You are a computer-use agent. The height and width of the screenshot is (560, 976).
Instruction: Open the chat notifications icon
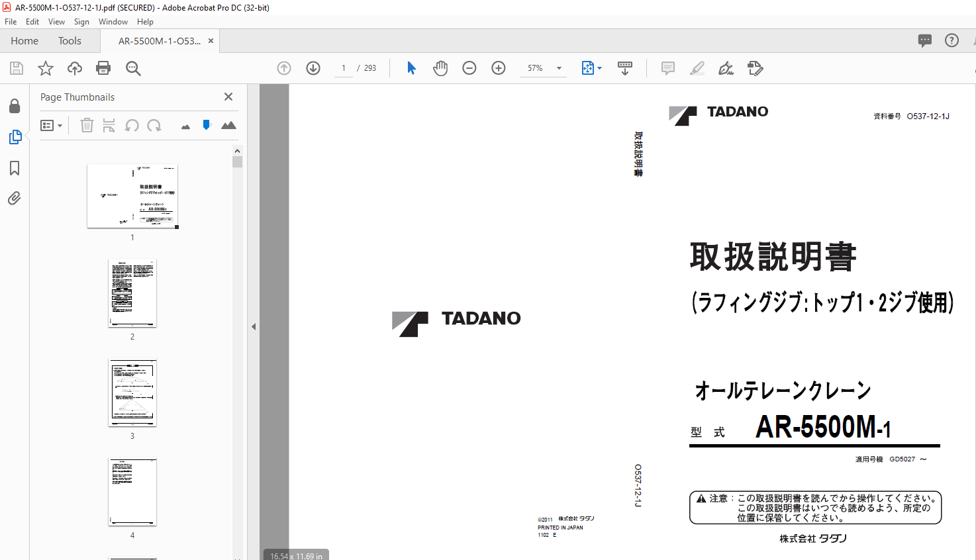pyautogui.click(x=925, y=40)
